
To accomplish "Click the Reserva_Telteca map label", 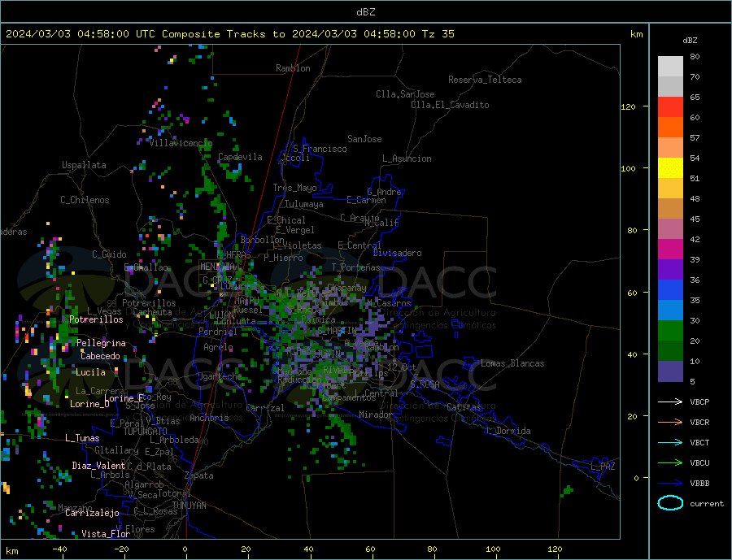I will pos(485,80).
